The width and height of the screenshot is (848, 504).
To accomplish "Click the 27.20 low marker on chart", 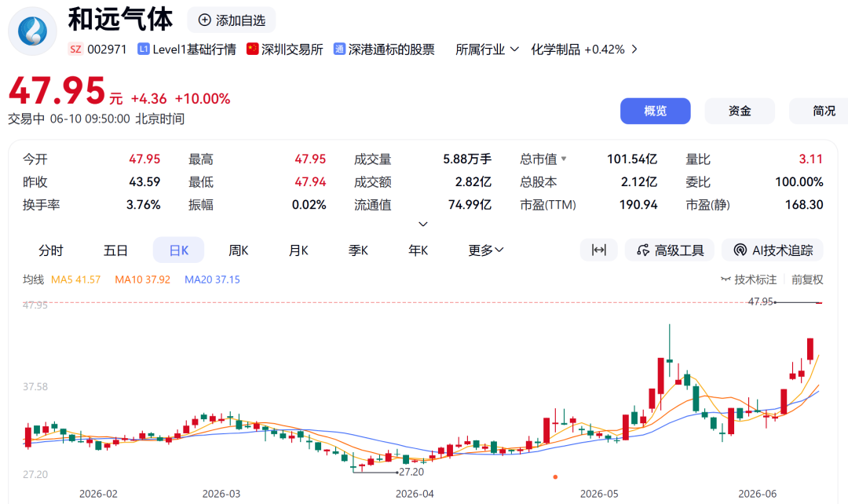I will (411, 472).
